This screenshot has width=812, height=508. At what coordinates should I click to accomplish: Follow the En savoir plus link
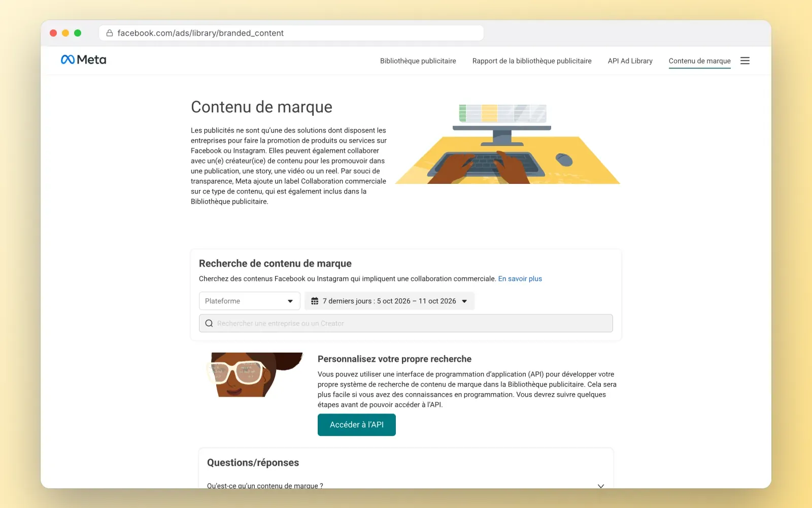click(x=520, y=279)
